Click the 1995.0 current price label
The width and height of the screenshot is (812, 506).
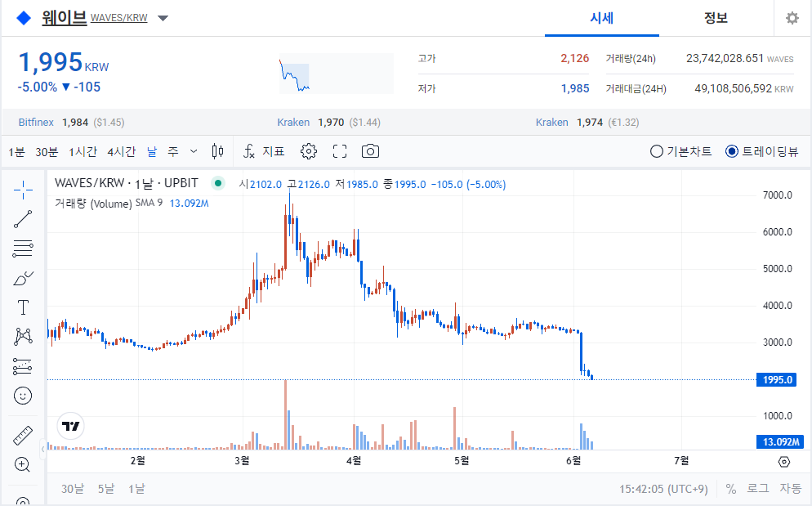pos(777,379)
